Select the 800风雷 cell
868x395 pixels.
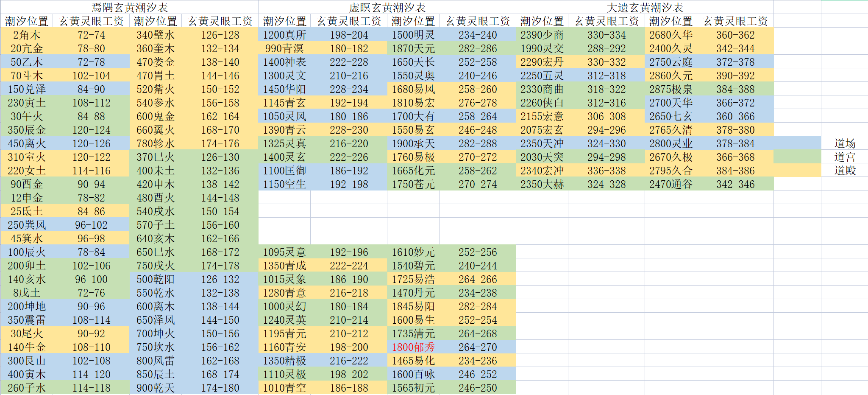click(x=156, y=360)
